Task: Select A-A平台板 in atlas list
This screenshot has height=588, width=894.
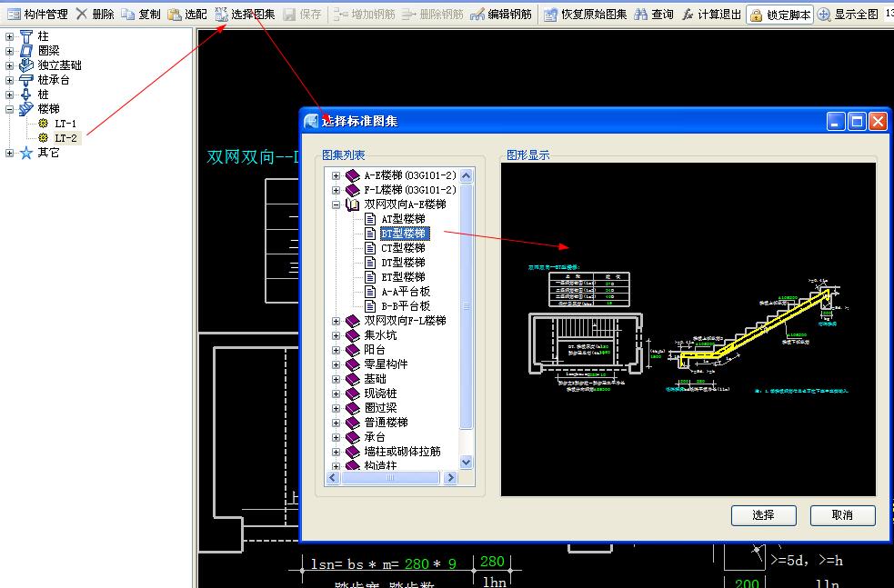Action: point(406,292)
